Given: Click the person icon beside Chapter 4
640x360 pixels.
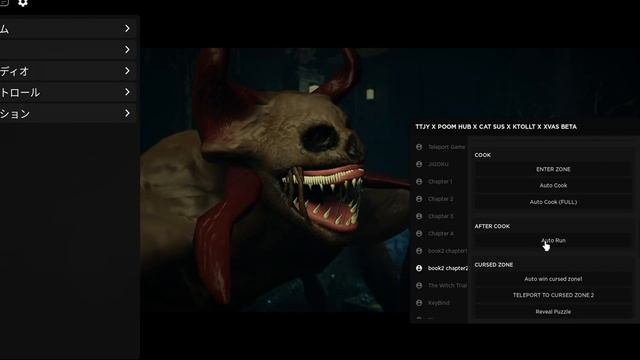Looking at the screenshot, I should click(419, 233).
